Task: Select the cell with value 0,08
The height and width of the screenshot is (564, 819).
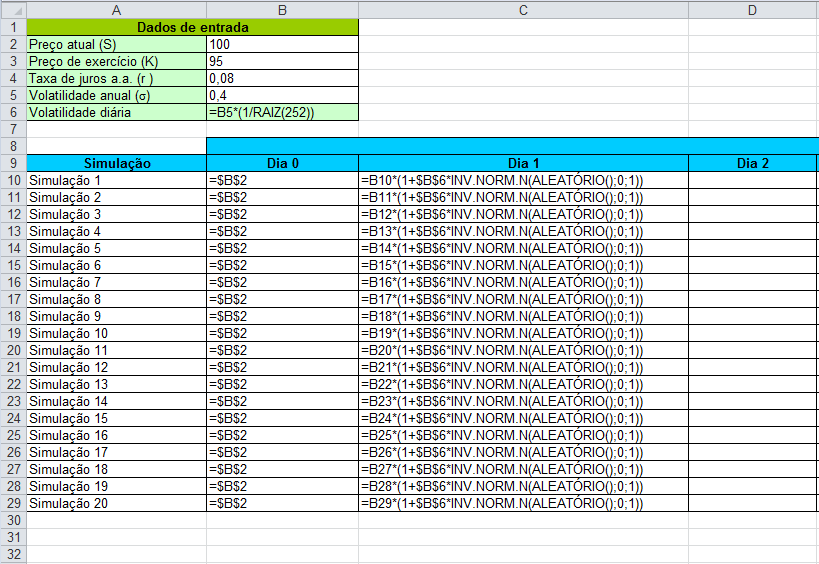Action: (283, 78)
